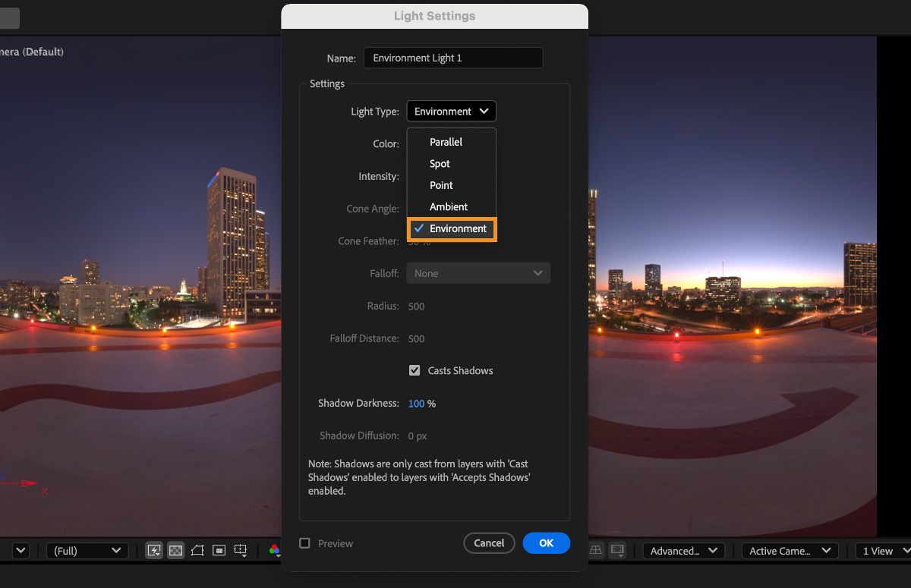Open the Advanced renderer dropdown
Screen dimensions: 911x588
click(x=683, y=551)
